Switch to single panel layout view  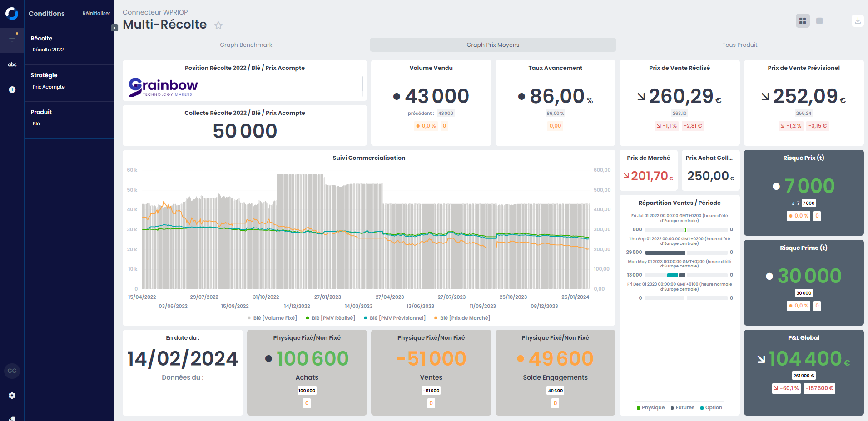point(819,21)
